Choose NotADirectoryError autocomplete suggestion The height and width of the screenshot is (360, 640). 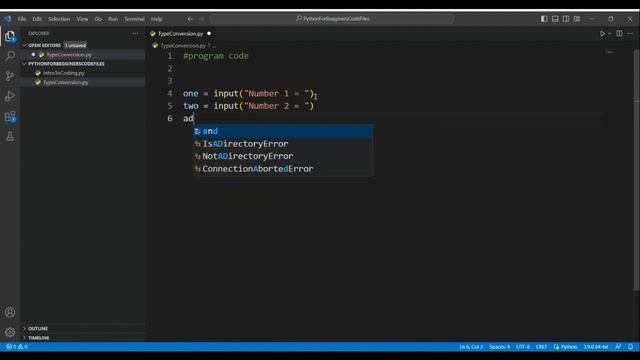pyautogui.click(x=283, y=156)
